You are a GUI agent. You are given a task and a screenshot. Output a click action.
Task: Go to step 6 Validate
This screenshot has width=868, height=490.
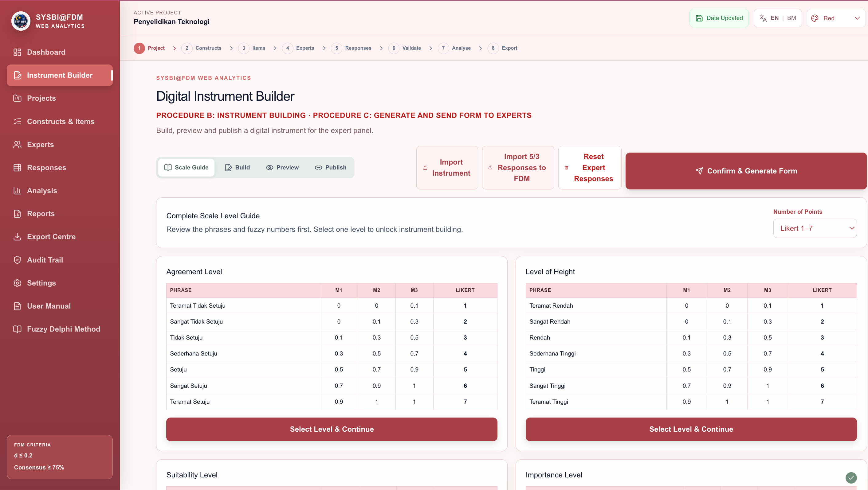pos(405,48)
